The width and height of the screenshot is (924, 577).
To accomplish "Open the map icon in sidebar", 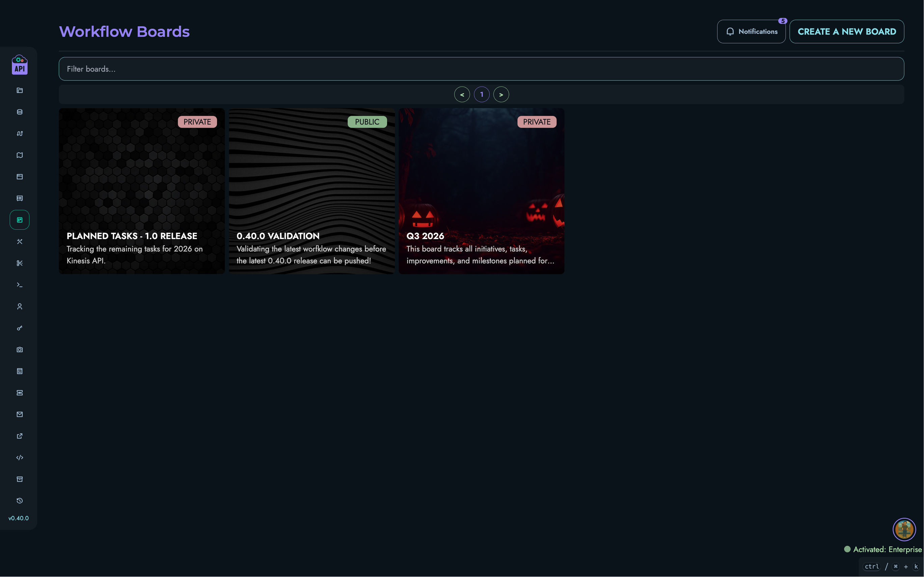I will (x=20, y=155).
